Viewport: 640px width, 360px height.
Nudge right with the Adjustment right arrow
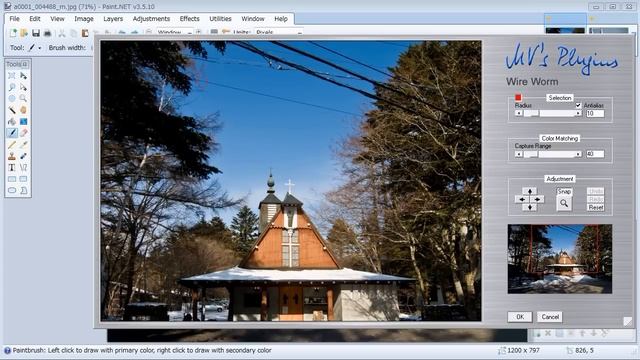pos(537,199)
